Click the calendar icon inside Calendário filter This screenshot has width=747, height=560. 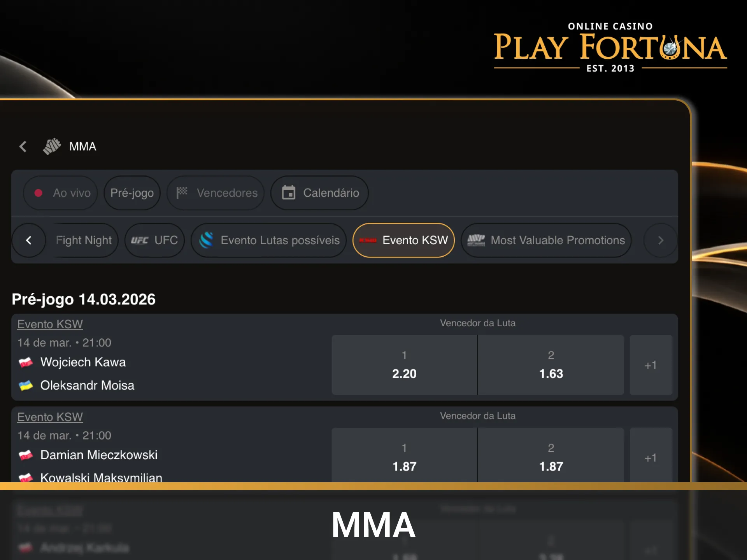tap(289, 193)
